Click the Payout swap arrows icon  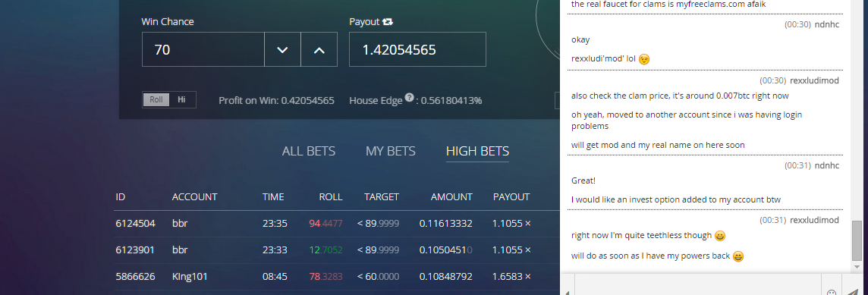388,21
